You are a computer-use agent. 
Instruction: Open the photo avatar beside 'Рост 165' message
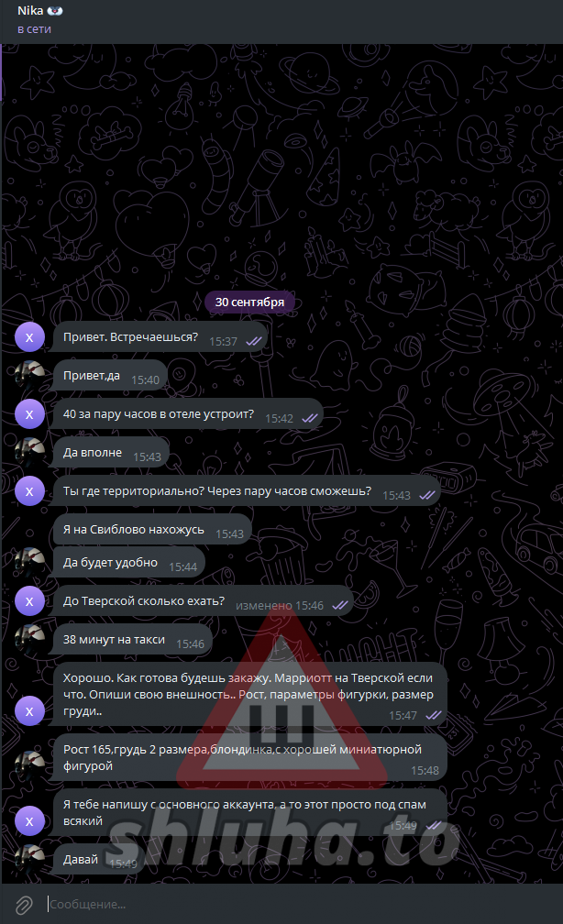pos(29,766)
